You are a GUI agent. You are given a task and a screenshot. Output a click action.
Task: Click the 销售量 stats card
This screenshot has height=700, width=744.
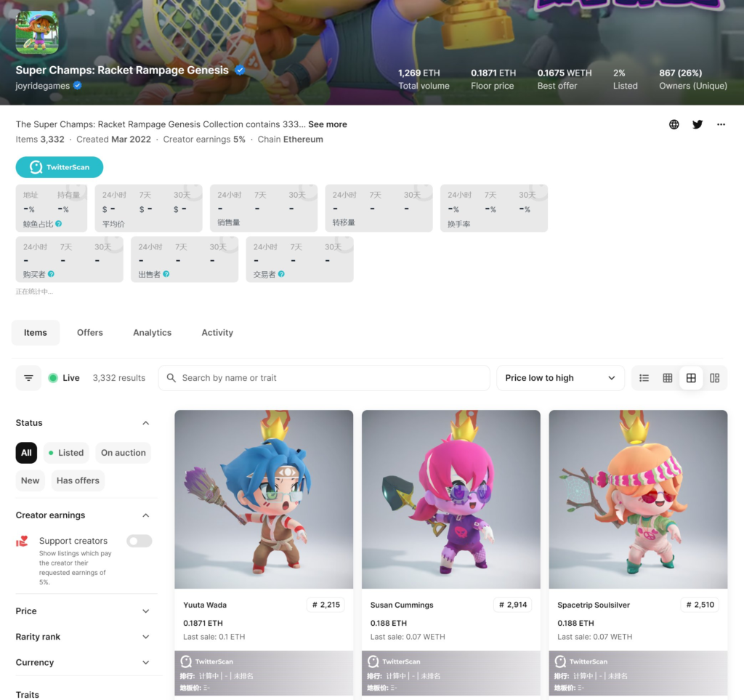pos(264,209)
